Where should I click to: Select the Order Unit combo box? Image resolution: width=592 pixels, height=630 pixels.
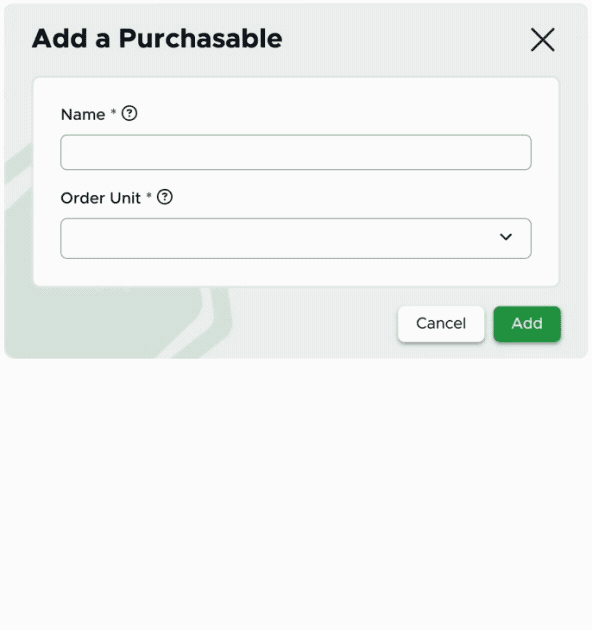click(296, 238)
